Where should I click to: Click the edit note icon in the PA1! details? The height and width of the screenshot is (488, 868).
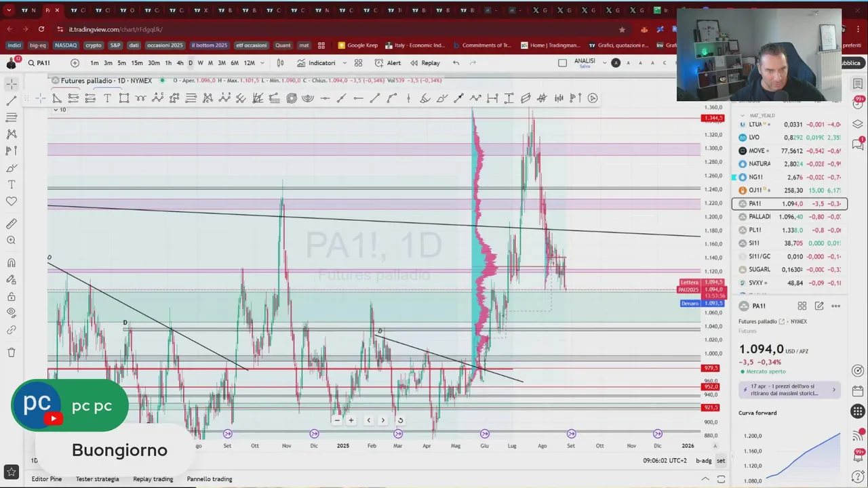(x=819, y=306)
